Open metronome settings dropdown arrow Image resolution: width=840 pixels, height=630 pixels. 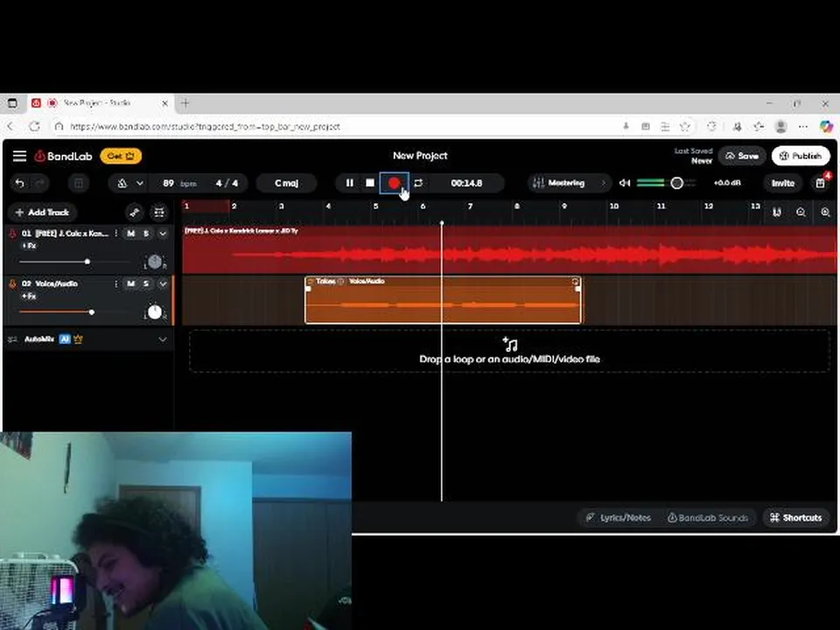click(x=140, y=183)
